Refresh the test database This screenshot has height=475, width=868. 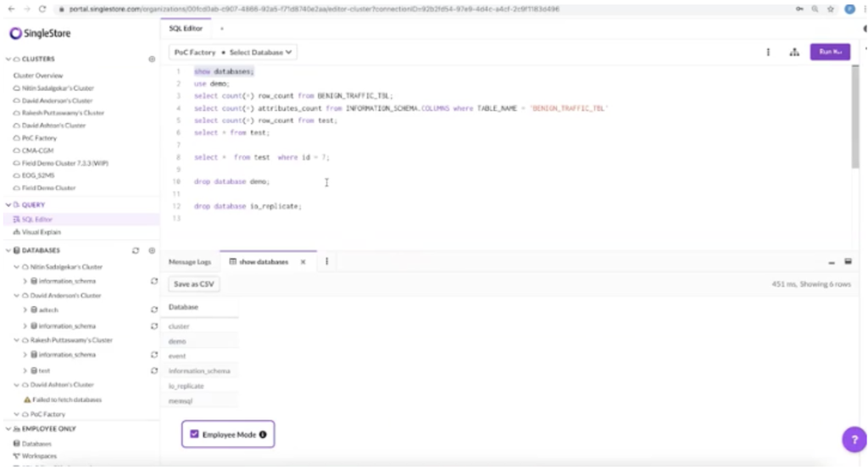(154, 371)
